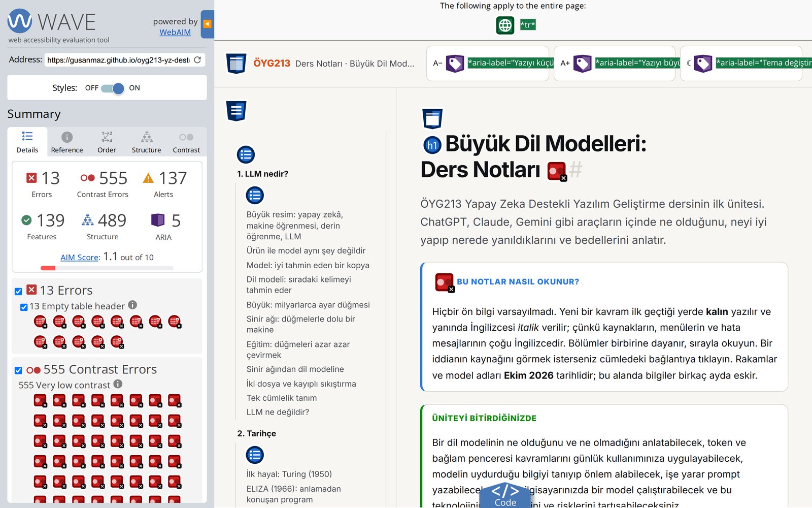Click the '#' anchor after Ders Notları
The width and height of the screenshot is (812, 508).
[x=576, y=169]
